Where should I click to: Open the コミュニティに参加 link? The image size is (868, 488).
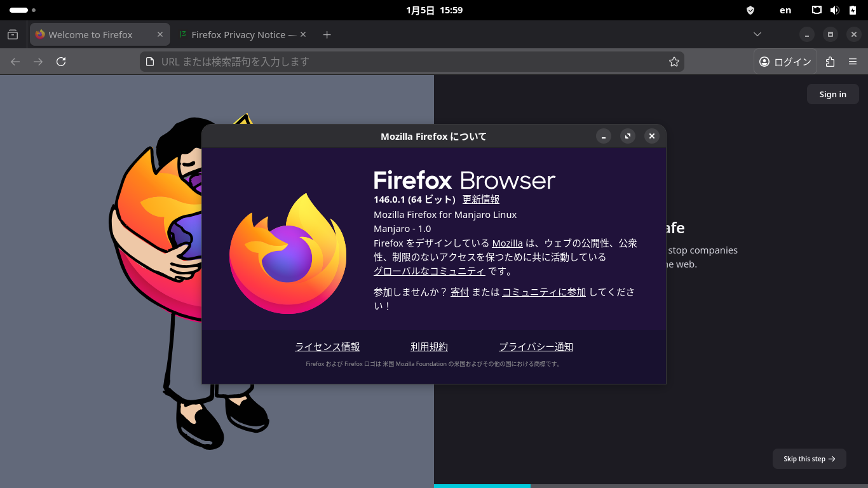(544, 292)
